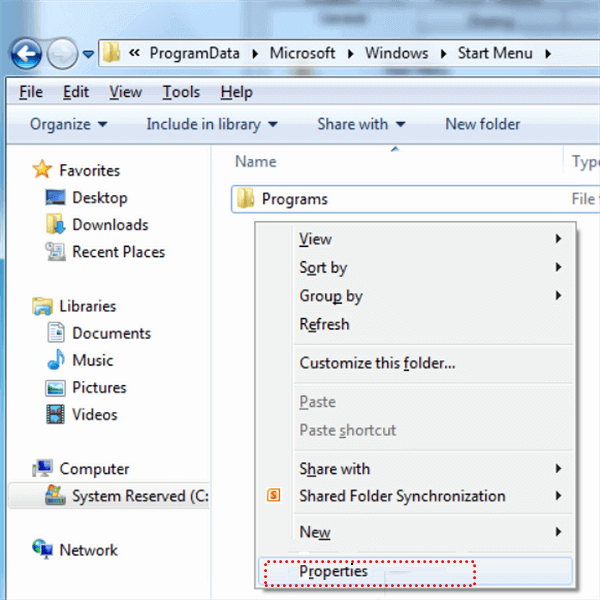
Task: Click the Forward navigation arrow button
Action: pyautogui.click(x=62, y=54)
